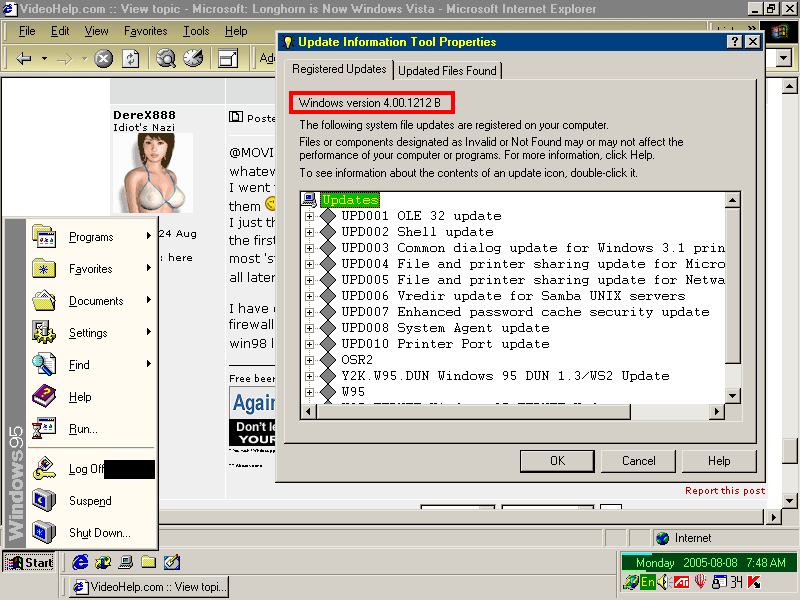Viewport: 800px width, 600px height.
Task: Open the yellow folder quick launch icon
Action: [x=148, y=562]
